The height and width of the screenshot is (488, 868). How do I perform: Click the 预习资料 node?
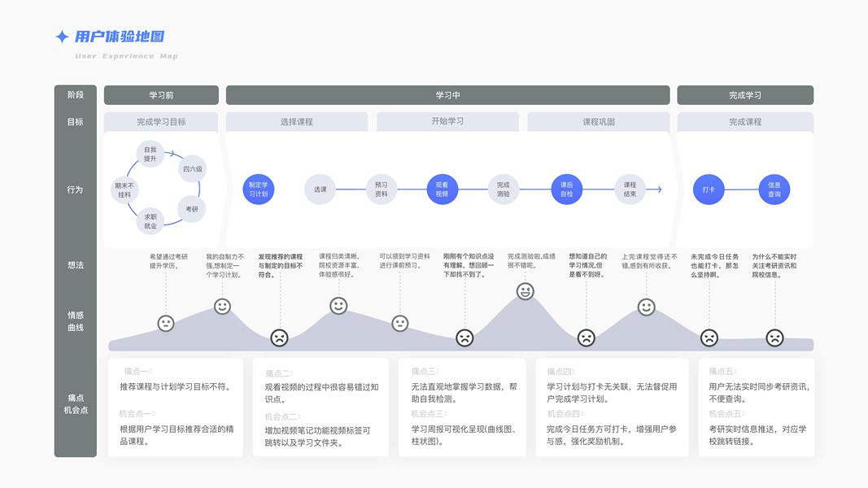(382, 190)
